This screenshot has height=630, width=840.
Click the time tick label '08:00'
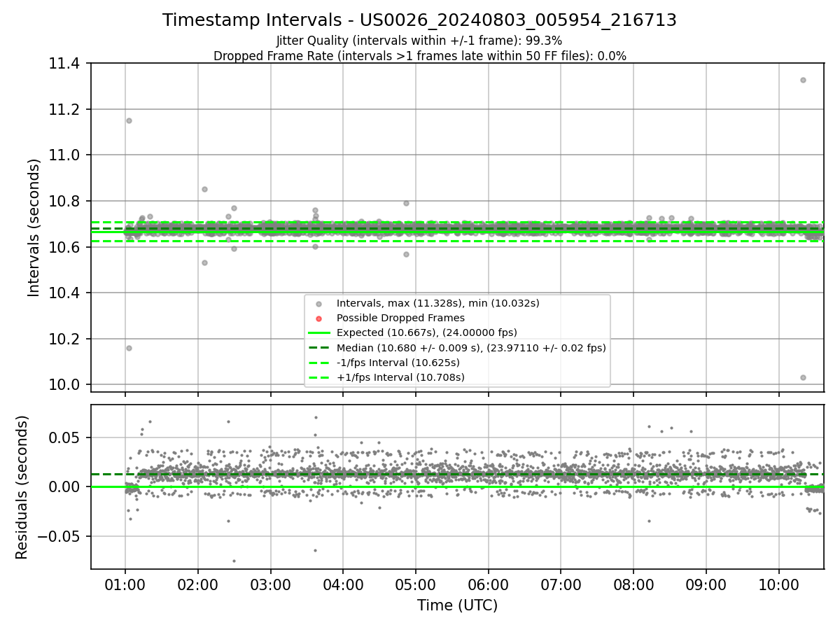pos(633,584)
